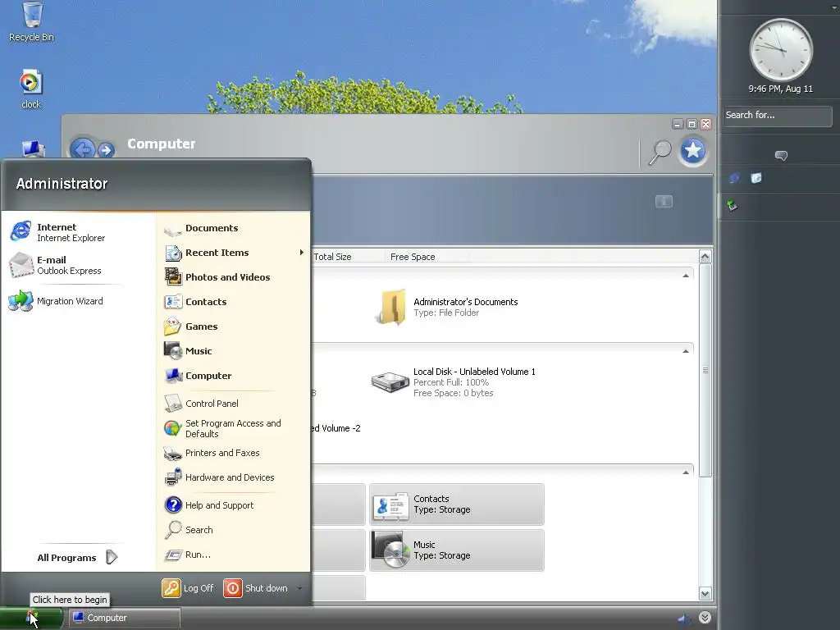Image resolution: width=840 pixels, height=630 pixels.
Task: Click the speech bubble icon in the sidebar
Action: coord(781,155)
